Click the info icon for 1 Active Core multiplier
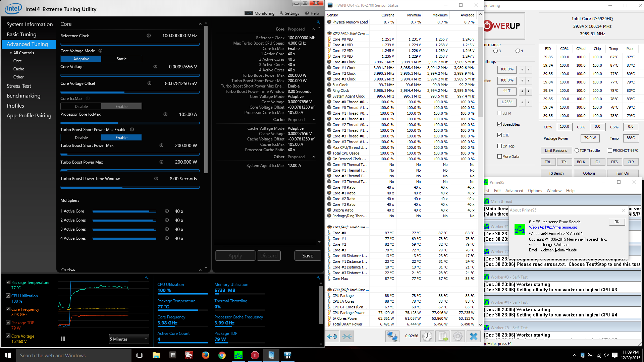644x362 pixels. (167, 211)
